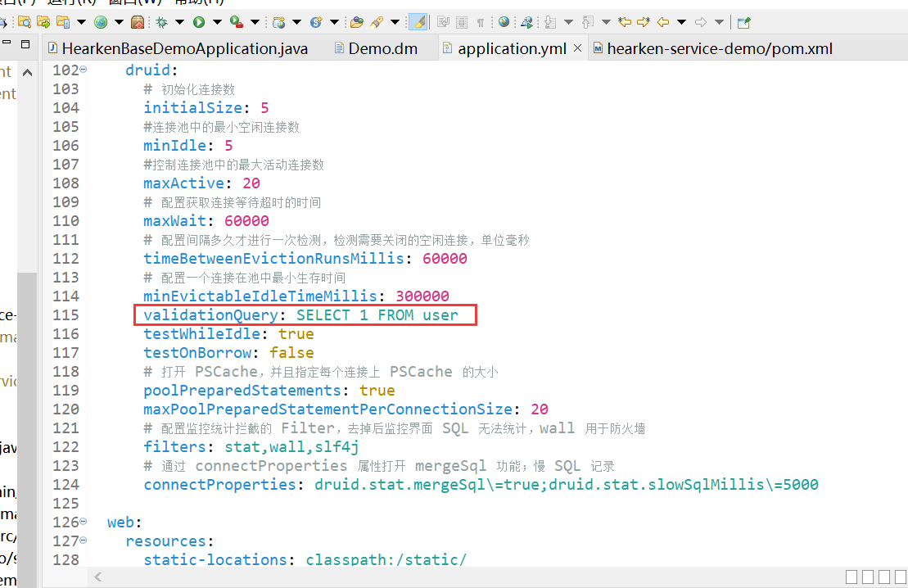Screen dimensions: 908x588
Task: Open the Debug dropdown arrow
Action: (x=178, y=22)
